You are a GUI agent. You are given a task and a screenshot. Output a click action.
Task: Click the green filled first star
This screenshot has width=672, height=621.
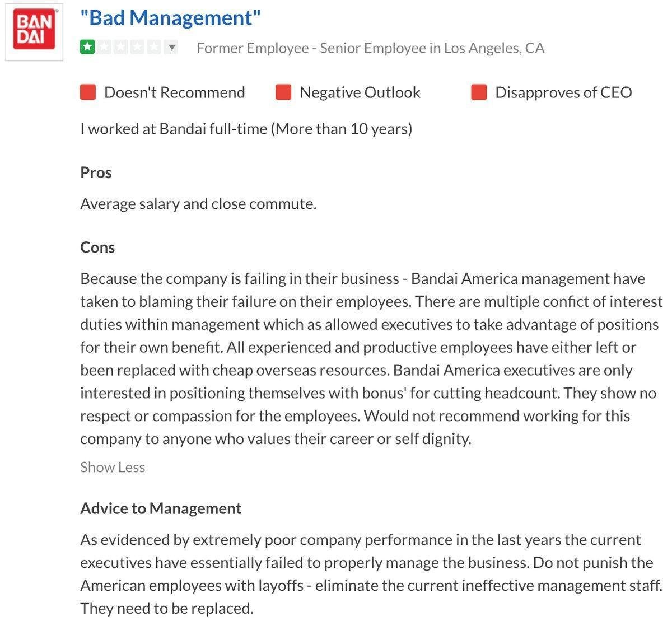(x=87, y=48)
